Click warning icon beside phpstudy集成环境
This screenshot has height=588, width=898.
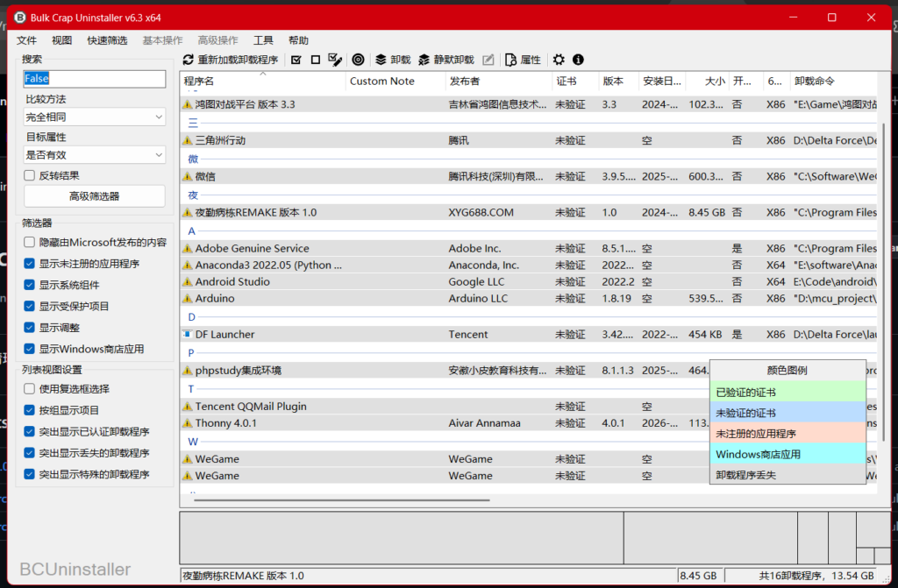coord(188,371)
